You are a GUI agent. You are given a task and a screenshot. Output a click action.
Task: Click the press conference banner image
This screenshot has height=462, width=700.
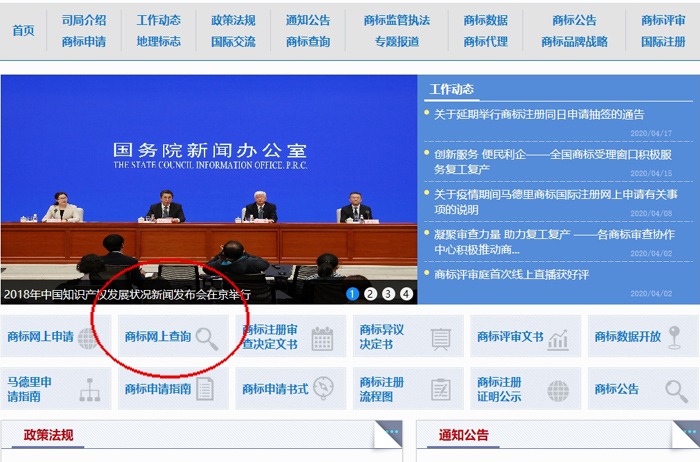[209, 190]
